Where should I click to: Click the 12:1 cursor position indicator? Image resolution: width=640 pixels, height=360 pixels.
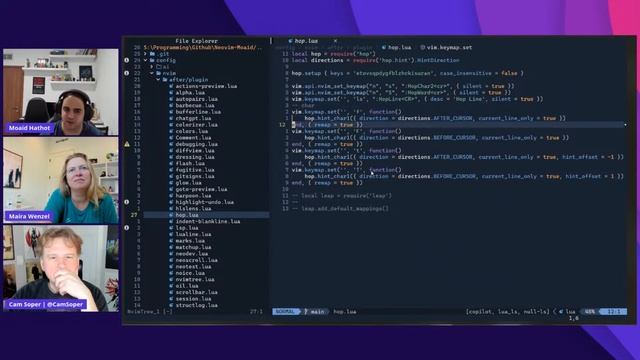pyautogui.click(x=614, y=311)
